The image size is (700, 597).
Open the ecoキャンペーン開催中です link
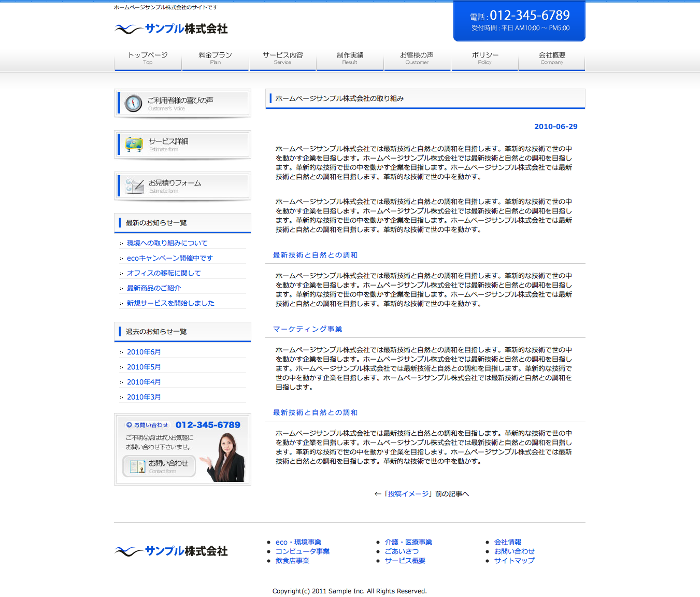click(x=169, y=258)
